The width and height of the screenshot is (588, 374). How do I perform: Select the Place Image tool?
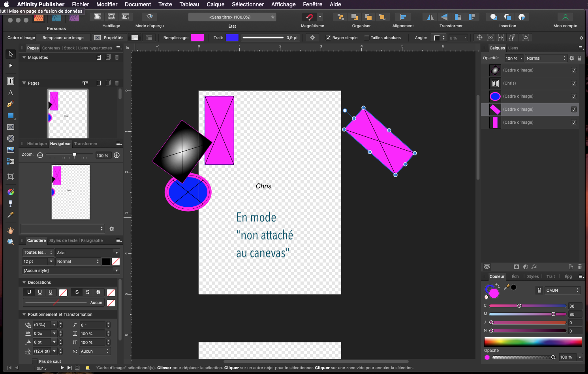11,150
